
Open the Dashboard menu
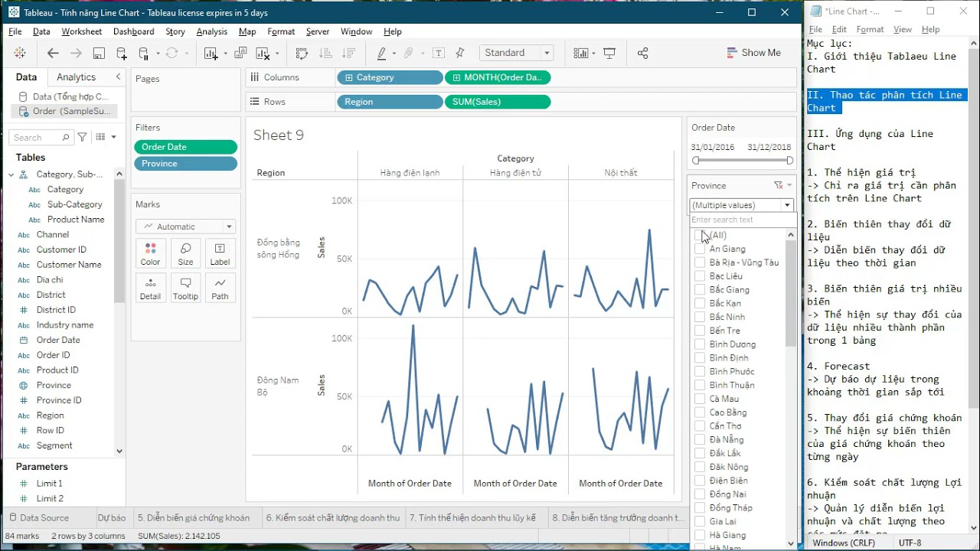click(133, 31)
